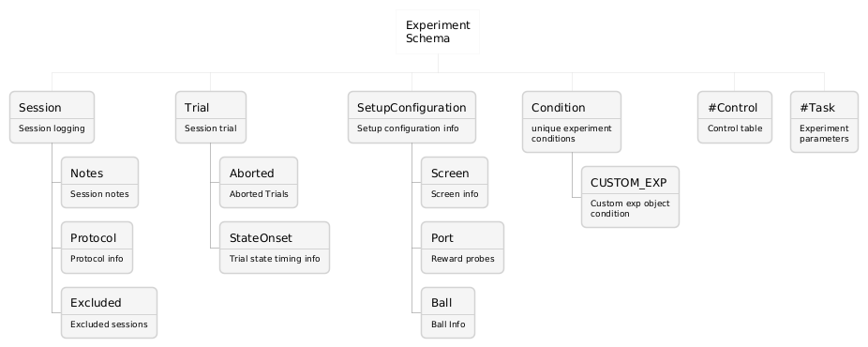Select the SetupConfiguration node
868x347 pixels.
pyautogui.click(x=412, y=117)
